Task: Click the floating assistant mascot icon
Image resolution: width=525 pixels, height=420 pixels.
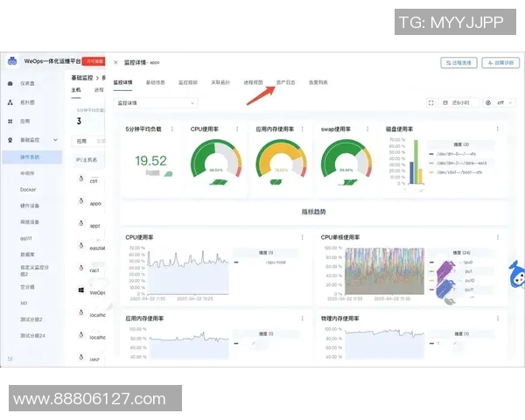Action: tap(516, 275)
